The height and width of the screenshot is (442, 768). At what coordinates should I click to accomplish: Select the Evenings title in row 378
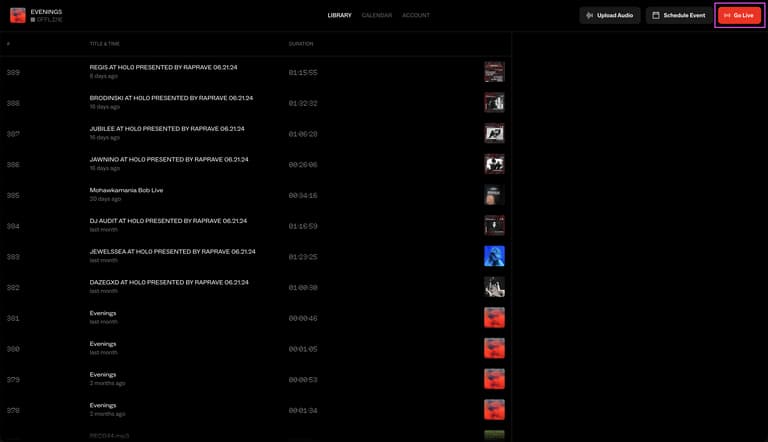pos(103,406)
